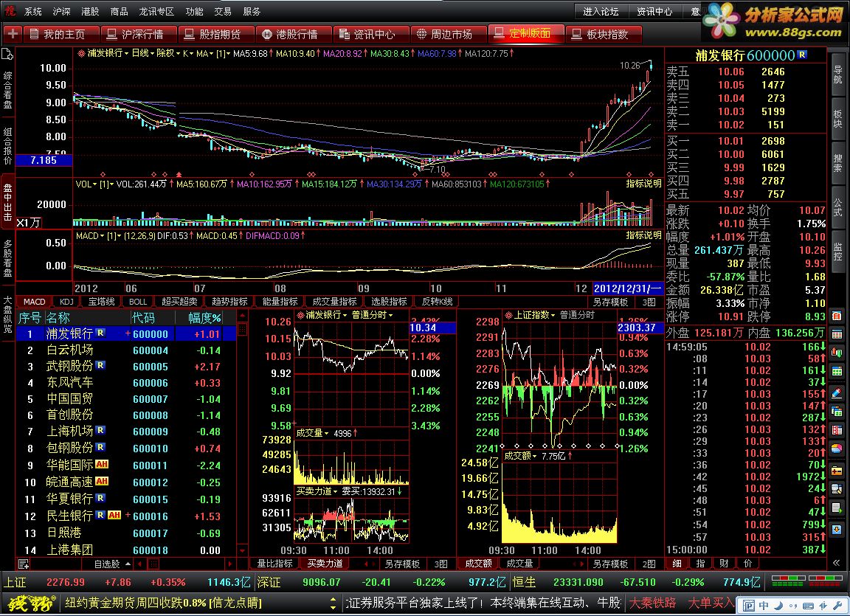Switch to 板块指数 tab
Viewport: 850px width, 616px height.
coord(604,34)
